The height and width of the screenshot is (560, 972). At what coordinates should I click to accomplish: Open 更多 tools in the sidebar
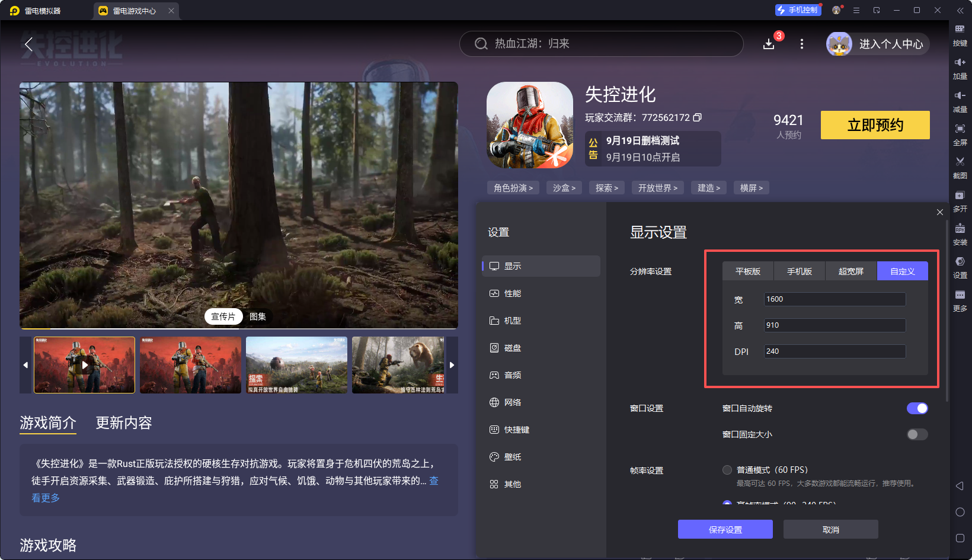point(960,300)
